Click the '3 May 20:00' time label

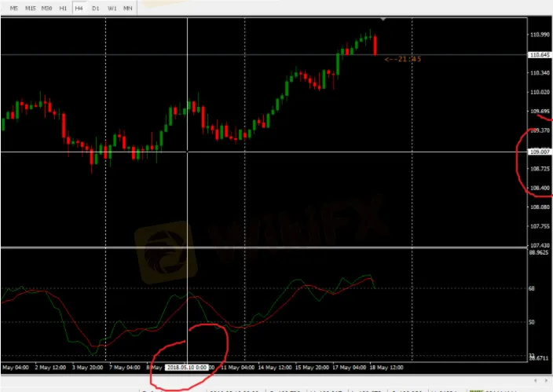click(x=87, y=368)
